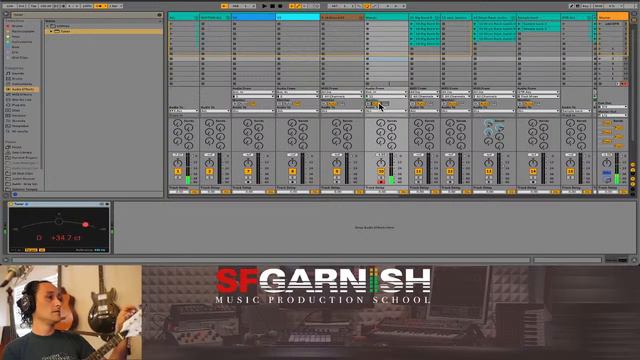Click the browser search field
The height and width of the screenshot is (360, 640).
coord(84,15)
